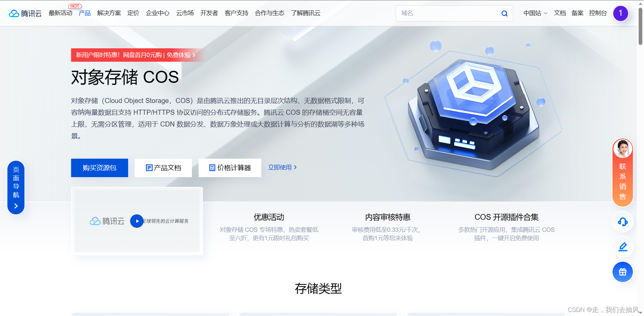
Task: Click the document icon on 产品文档 button
Action: tap(149, 167)
